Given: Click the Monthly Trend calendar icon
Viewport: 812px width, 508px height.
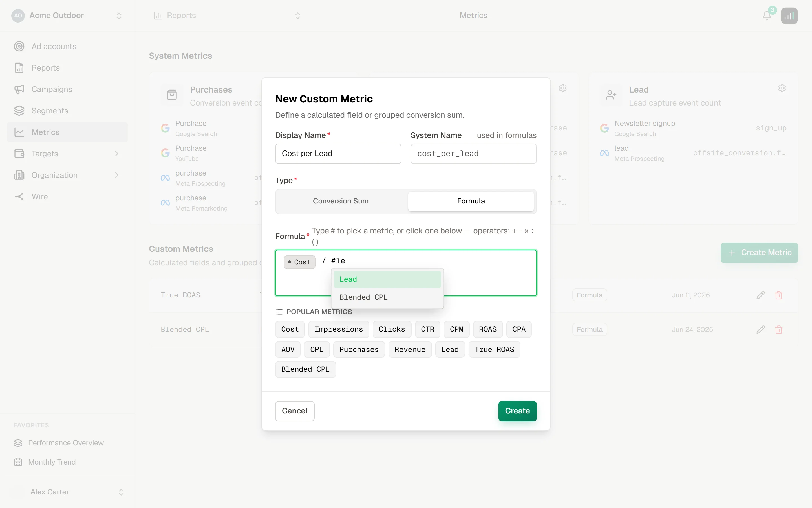Looking at the screenshot, I should [18, 462].
